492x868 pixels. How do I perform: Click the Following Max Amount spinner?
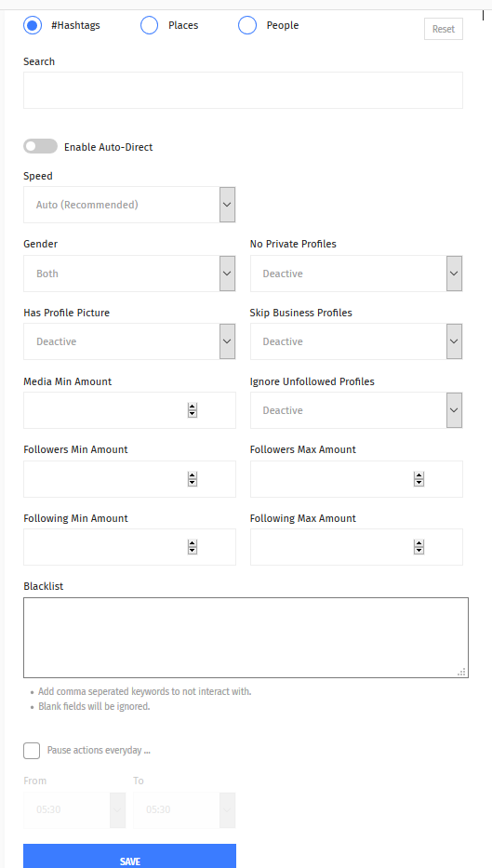coord(419,547)
